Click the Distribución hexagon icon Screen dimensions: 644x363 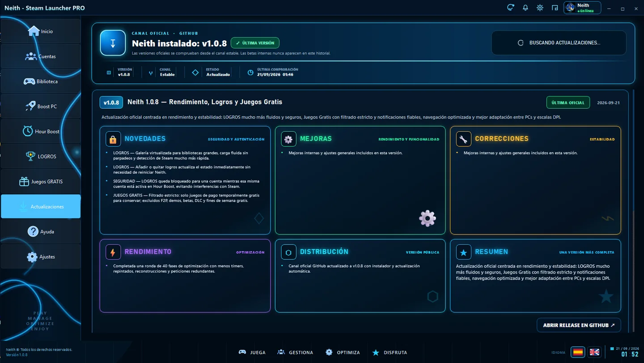(288, 252)
